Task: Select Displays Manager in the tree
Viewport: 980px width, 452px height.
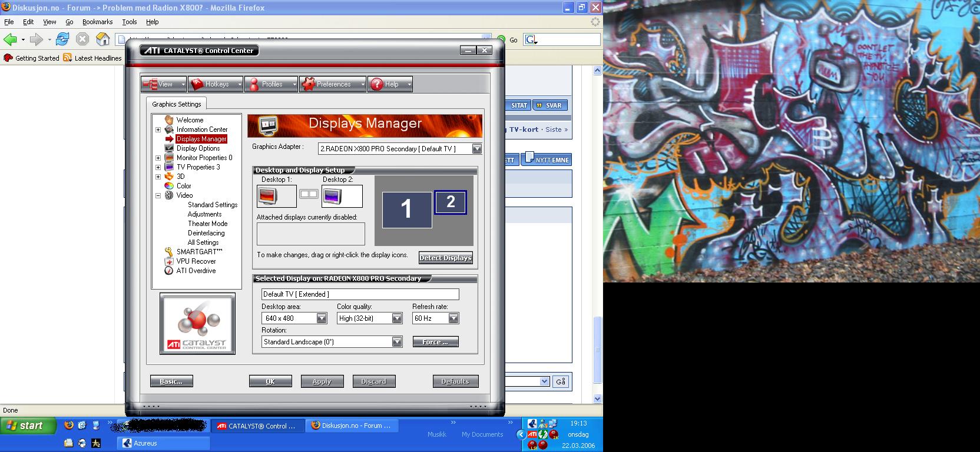Action: pos(201,139)
